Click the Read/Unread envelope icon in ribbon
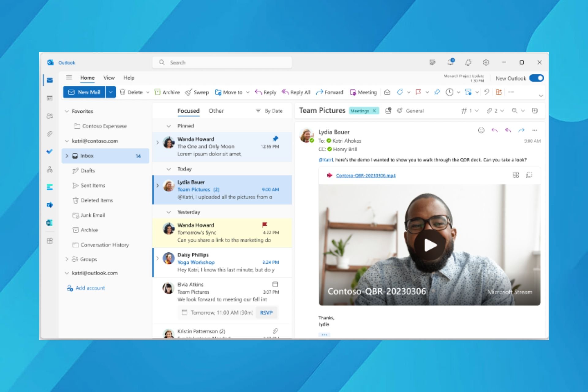This screenshot has height=392, width=588. [x=387, y=92]
